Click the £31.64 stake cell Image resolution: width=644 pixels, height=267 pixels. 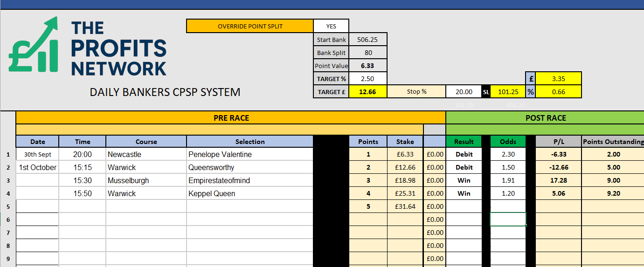pyautogui.click(x=405, y=206)
